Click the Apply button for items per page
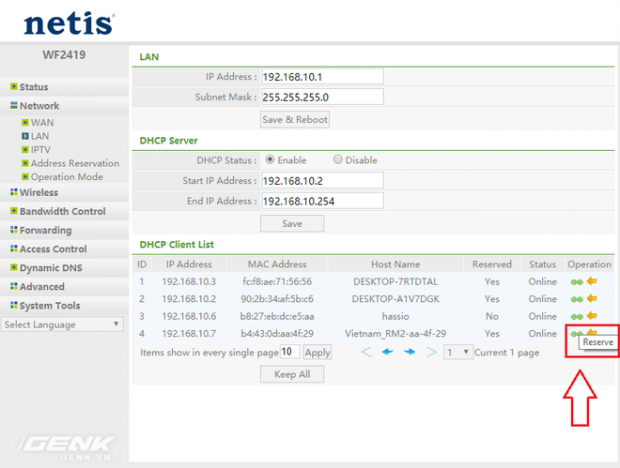Viewport: 620px width, 468px height. point(318,352)
